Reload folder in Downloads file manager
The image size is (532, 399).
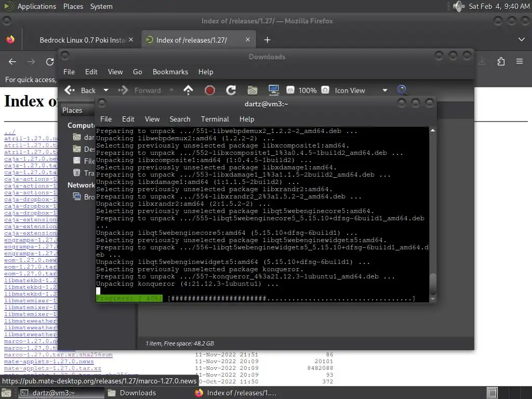(231, 90)
